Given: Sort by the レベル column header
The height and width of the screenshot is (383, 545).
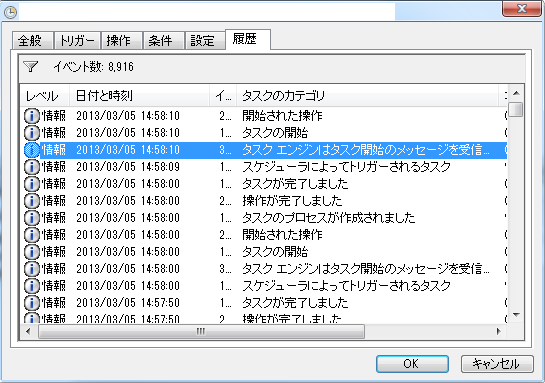Looking at the screenshot, I should pos(45,96).
